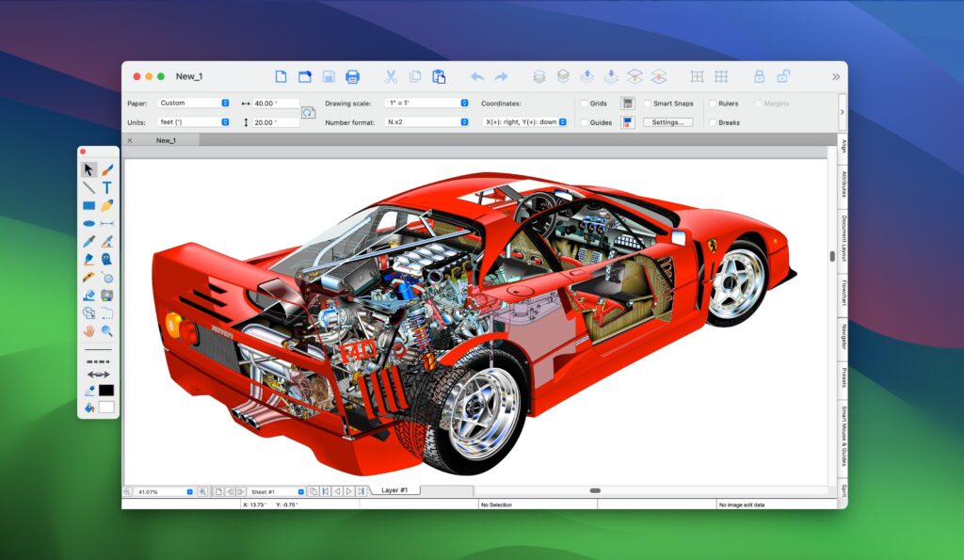964x560 pixels.
Task: Enable the Rulers checkbox
Action: point(713,104)
